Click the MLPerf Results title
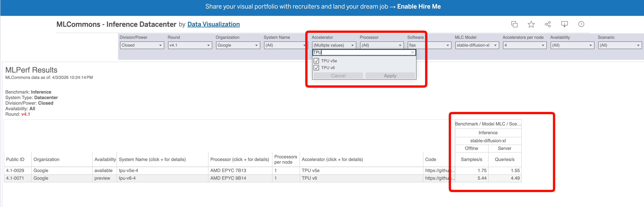 [x=31, y=70]
